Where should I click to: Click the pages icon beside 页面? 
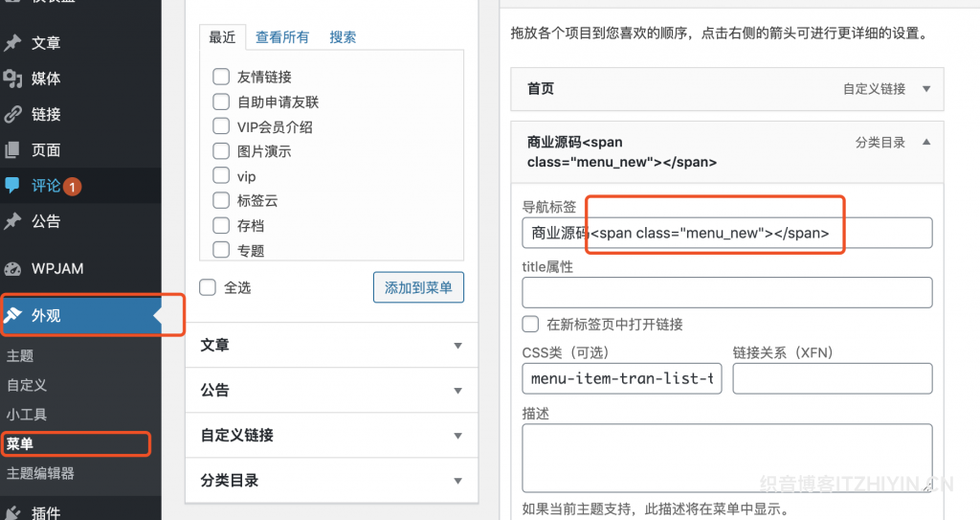click(x=12, y=150)
